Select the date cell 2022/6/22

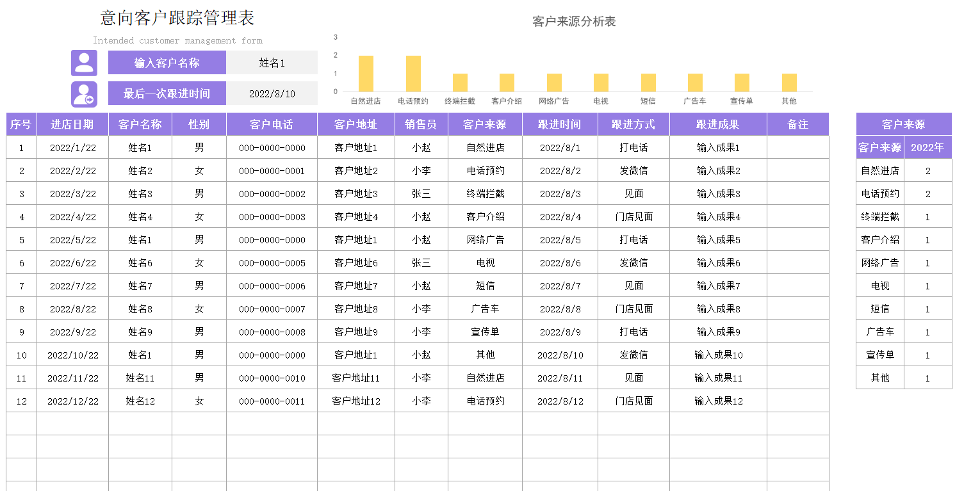[x=72, y=262]
